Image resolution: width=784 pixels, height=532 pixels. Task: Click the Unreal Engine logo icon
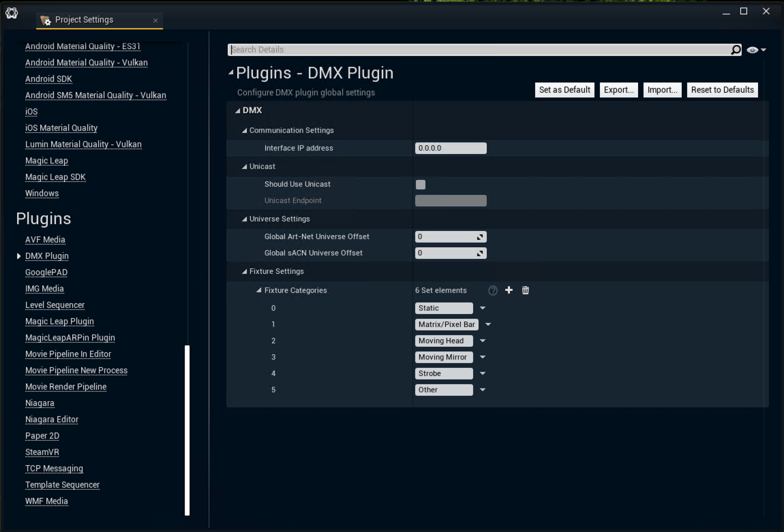12,13
